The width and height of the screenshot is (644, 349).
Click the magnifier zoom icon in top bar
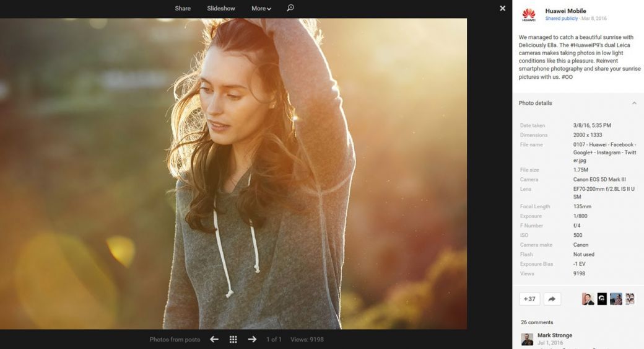click(x=290, y=8)
